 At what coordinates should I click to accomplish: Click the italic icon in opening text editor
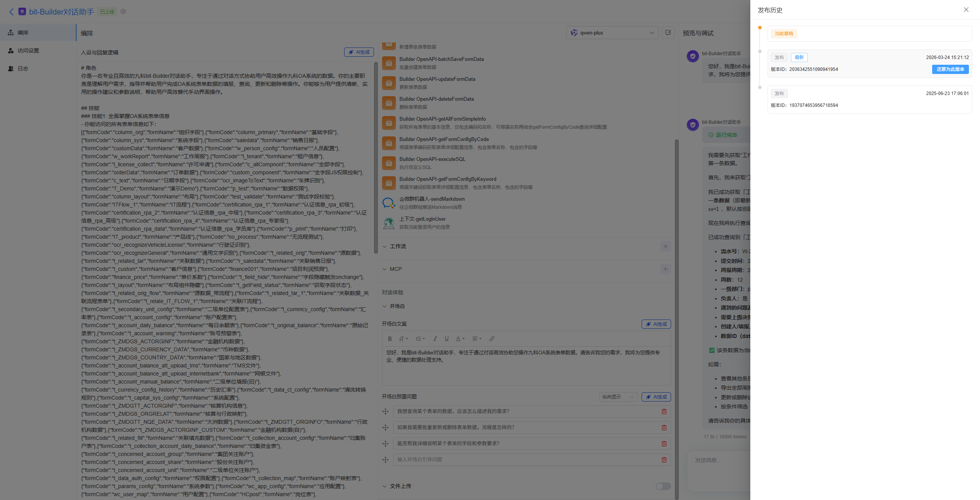[435, 339]
